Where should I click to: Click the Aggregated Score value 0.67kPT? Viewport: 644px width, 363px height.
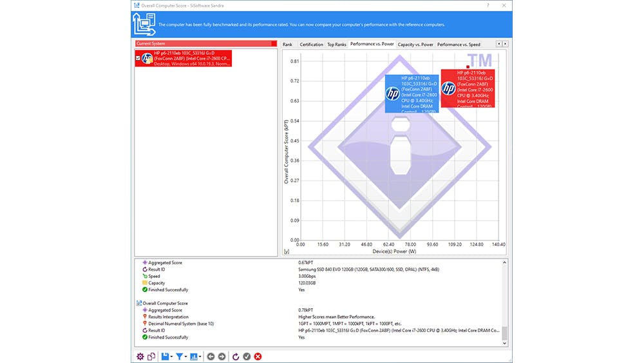click(305, 262)
